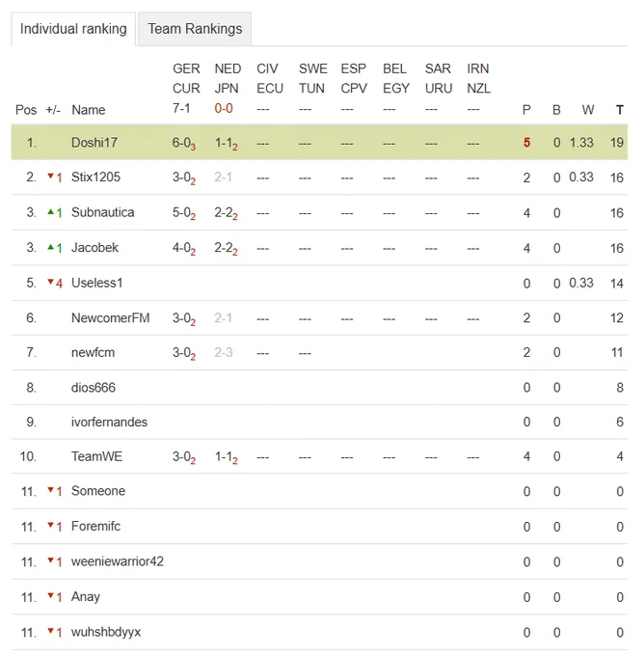Click the red down arrow beside weeniewarrior42
The height and width of the screenshot is (656, 644).
(x=50, y=560)
